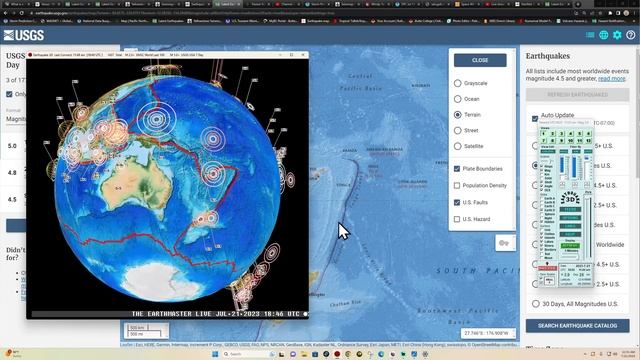The height and width of the screenshot is (360, 640).
Task: Select view 12 in Earthquake 3D control panel
Action: (x=588, y=140)
